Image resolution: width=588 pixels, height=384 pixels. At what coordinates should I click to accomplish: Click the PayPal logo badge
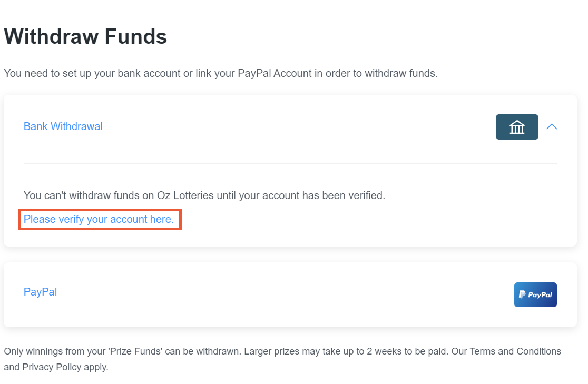click(535, 295)
